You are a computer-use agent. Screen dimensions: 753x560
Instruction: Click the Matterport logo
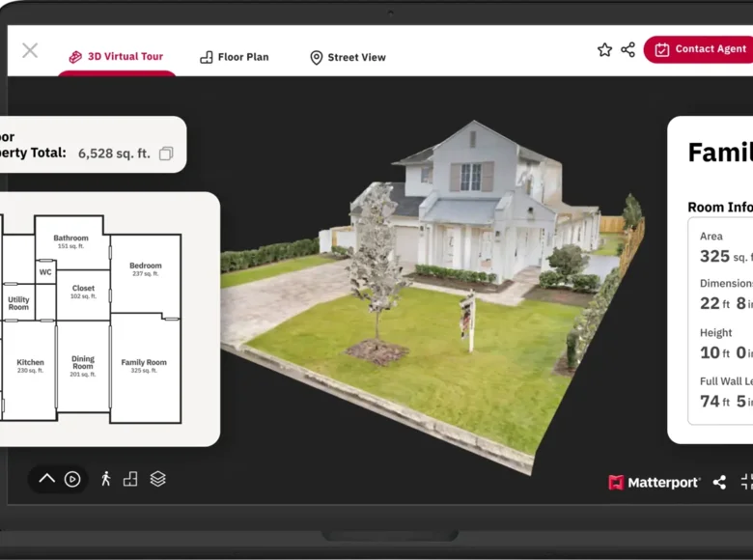pos(654,482)
